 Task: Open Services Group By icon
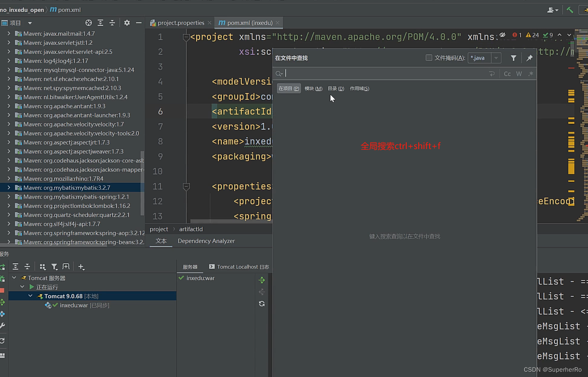pos(43,267)
